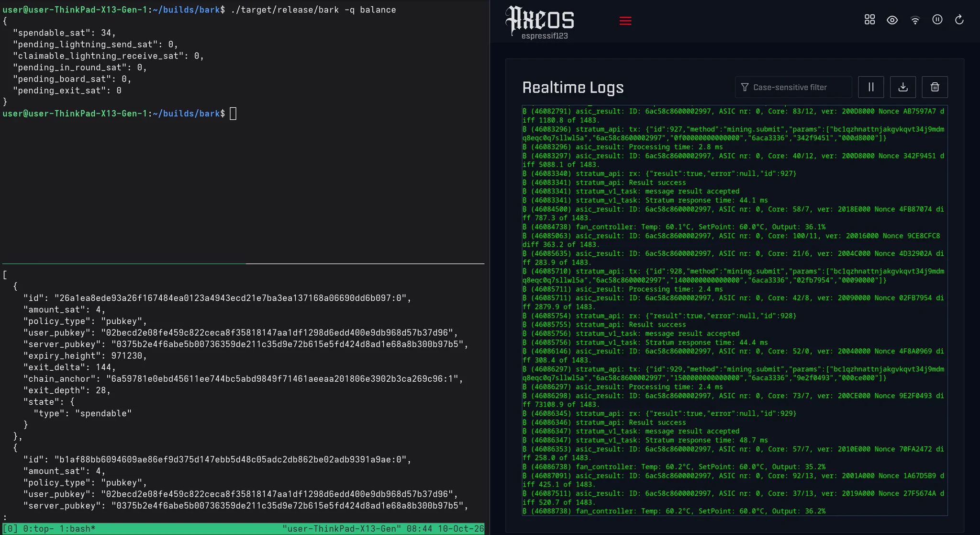Click the '"expiry_height": 971230' line
980x535 pixels.
[85, 356]
